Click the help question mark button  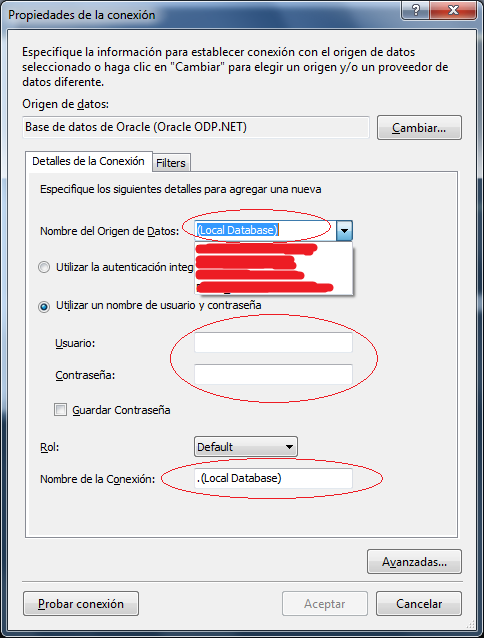click(415, 10)
